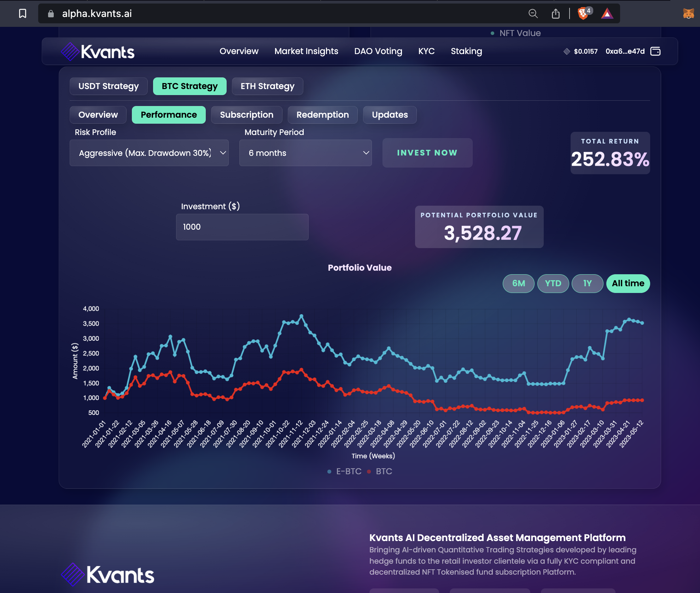
Task: Click the $0.0157 token price
Action: [x=585, y=51]
